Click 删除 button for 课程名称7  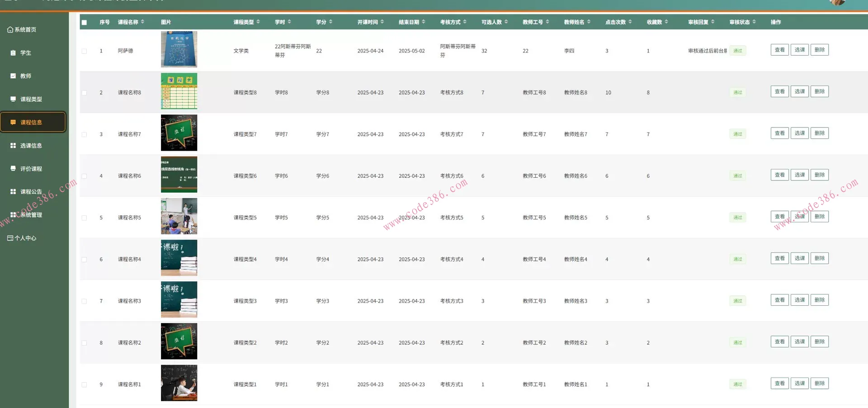click(x=820, y=133)
